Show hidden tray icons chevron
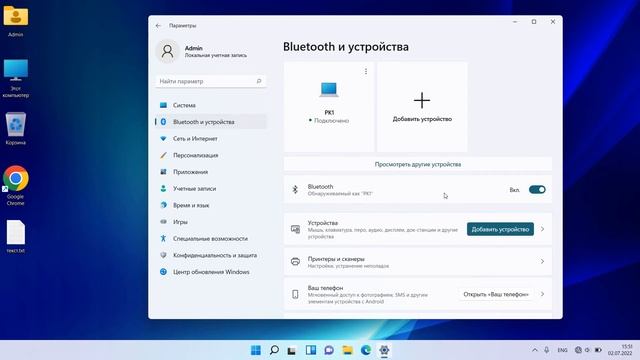 534,350
